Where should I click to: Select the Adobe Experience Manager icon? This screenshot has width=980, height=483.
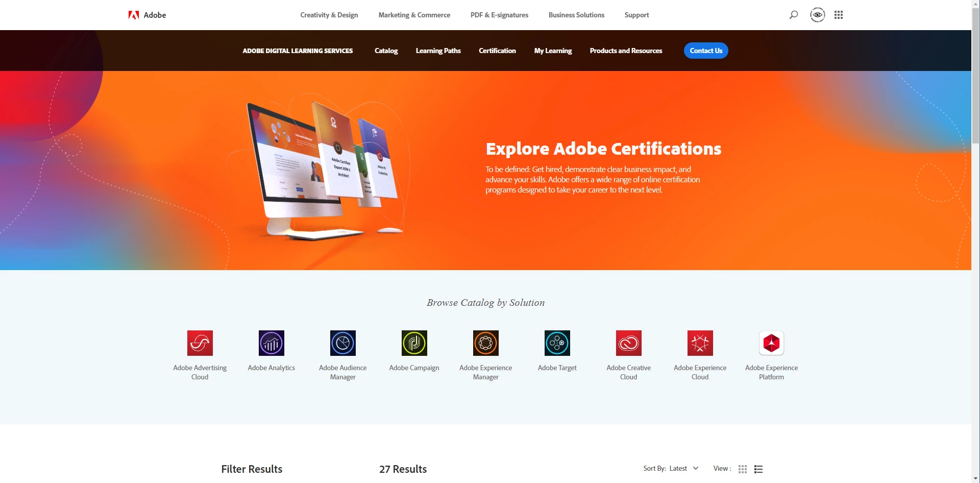coord(486,343)
